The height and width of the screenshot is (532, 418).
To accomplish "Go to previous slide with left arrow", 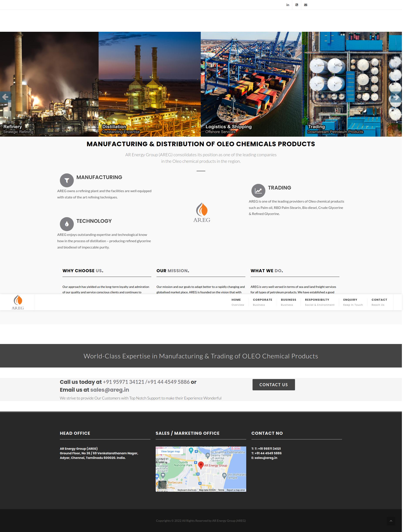I will coord(5,97).
